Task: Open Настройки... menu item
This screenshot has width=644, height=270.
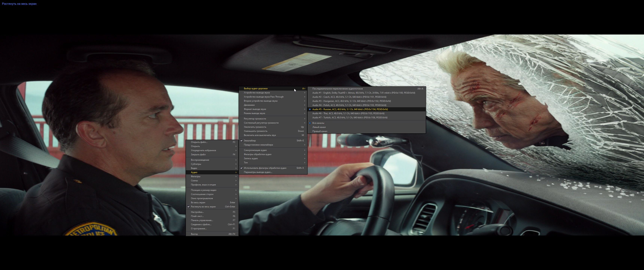Action: (x=212, y=212)
